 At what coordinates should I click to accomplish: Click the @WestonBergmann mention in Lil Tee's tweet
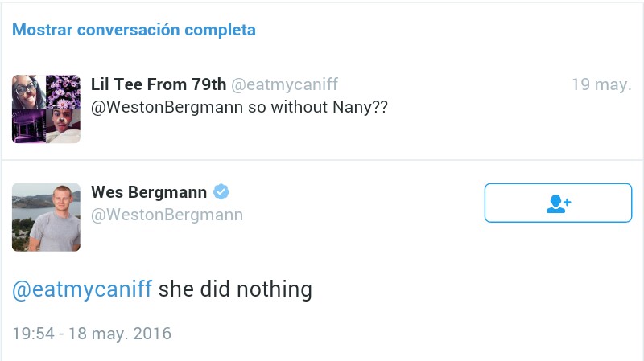coord(167,107)
